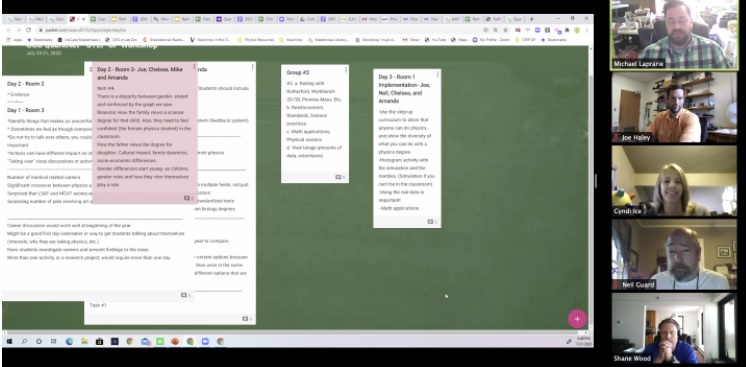Open the Gmail bookmark in bookmarks bar
The height and width of the screenshot is (367, 746).
pyautogui.click(x=411, y=40)
